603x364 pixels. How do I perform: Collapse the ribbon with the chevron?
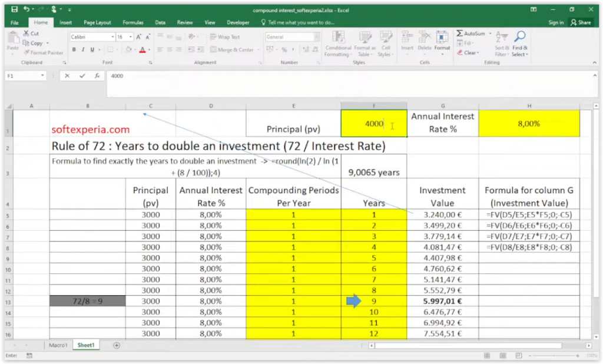pos(595,62)
